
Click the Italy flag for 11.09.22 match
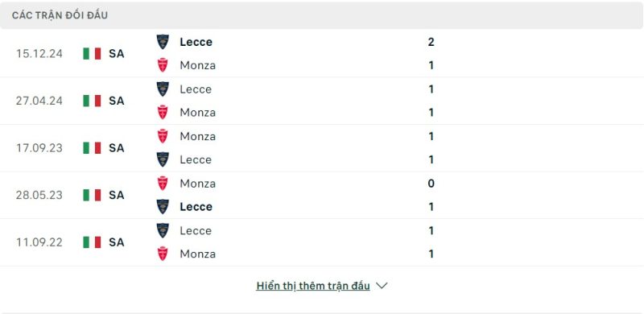[92, 242]
